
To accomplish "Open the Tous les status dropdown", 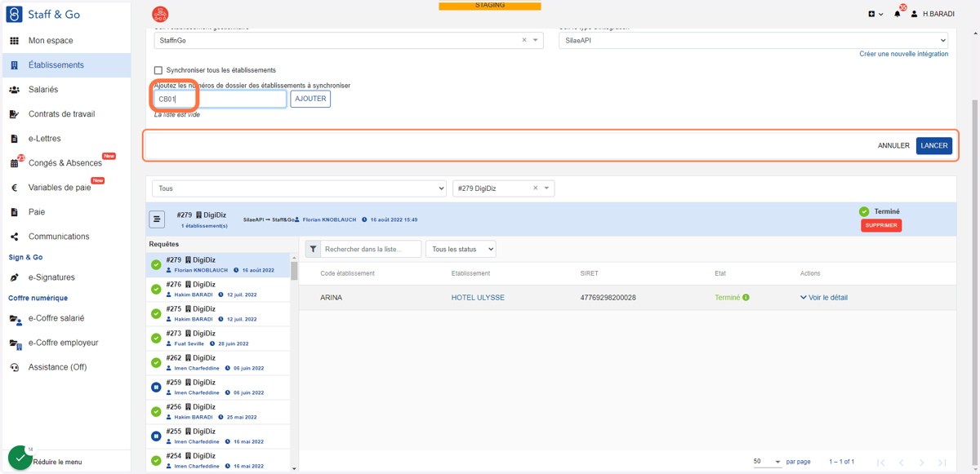I will click(461, 249).
